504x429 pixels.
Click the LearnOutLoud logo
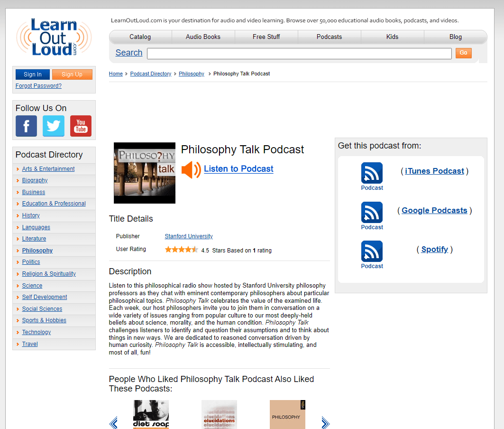coord(54,37)
